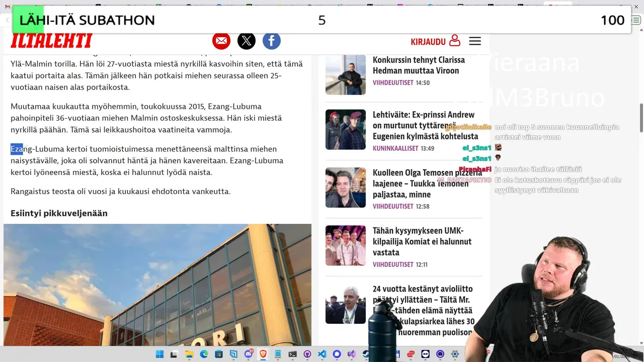Click the Esiintyi pikkuveljenään subheading
The width and height of the screenshot is (644, 362).
click(x=59, y=213)
